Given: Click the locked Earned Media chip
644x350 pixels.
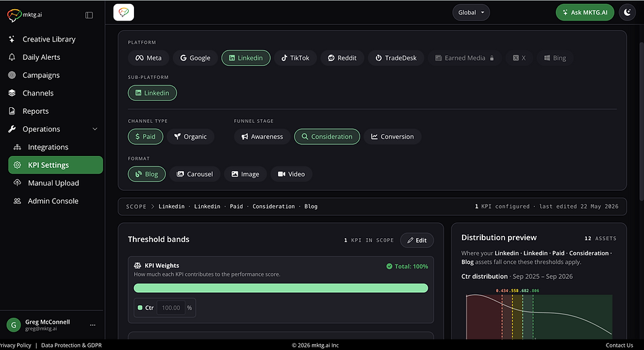Looking at the screenshot, I should 464,58.
